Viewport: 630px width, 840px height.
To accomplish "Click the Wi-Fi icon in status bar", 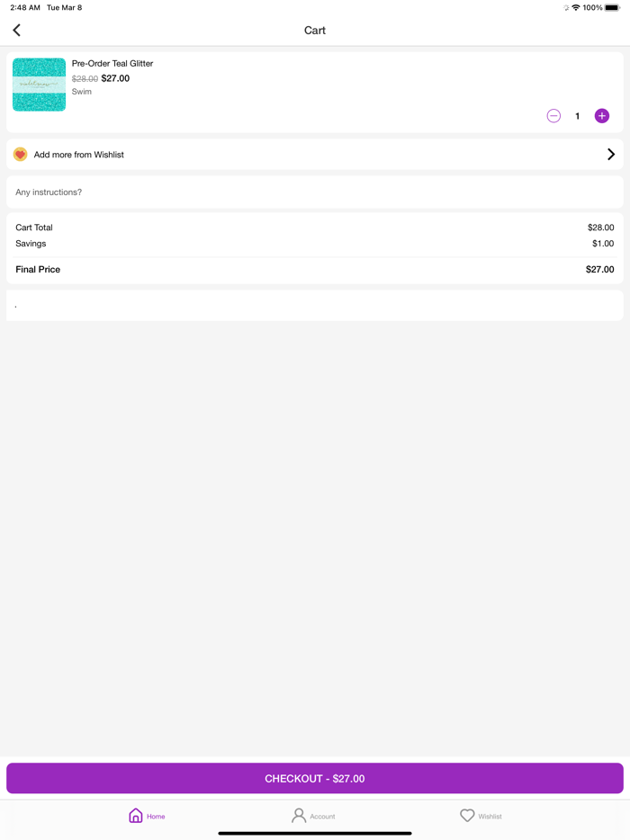I will click(x=576, y=8).
